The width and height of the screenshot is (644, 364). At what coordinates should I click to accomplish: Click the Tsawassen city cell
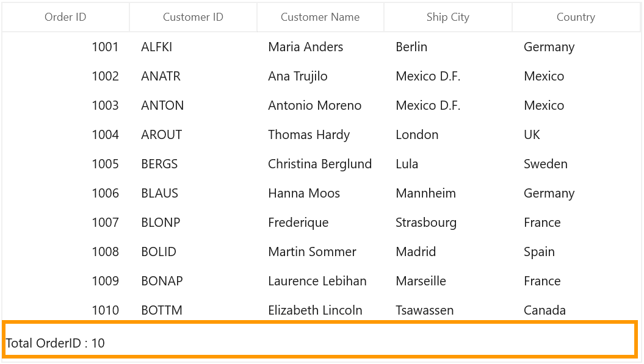coord(447,310)
